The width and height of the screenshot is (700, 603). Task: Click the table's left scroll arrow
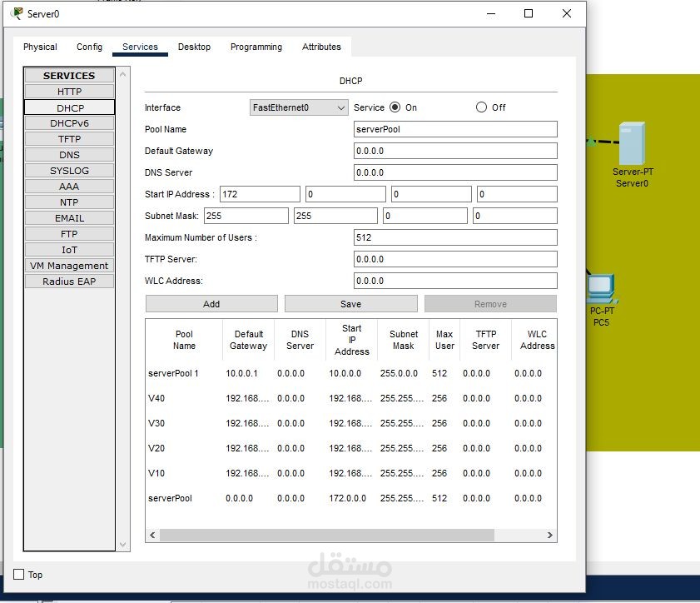pos(152,535)
